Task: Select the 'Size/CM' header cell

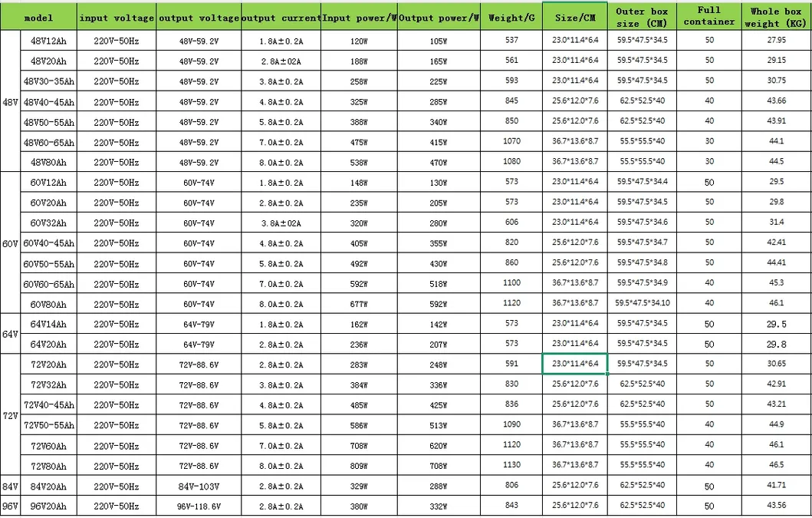Action: 574,17
